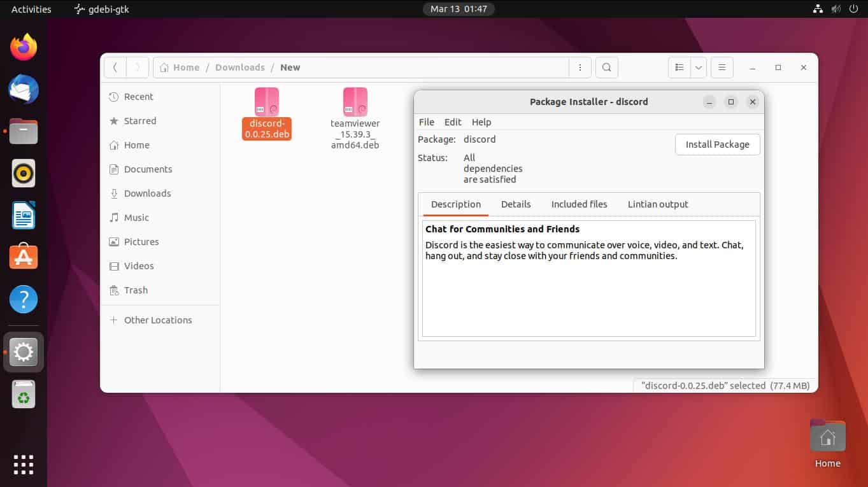Open Firefox from the dock
The height and width of the screenshot is (487, 868).
[24, 46]
